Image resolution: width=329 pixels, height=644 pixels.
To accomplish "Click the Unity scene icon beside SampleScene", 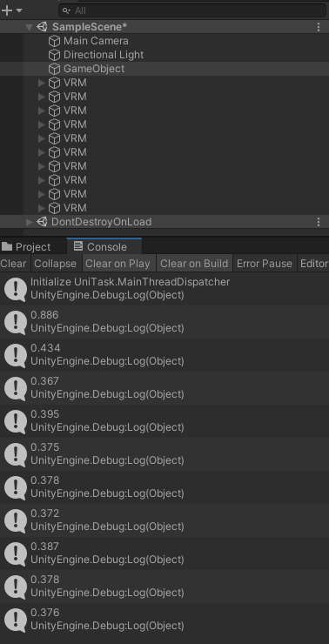I will pos(42,27).
